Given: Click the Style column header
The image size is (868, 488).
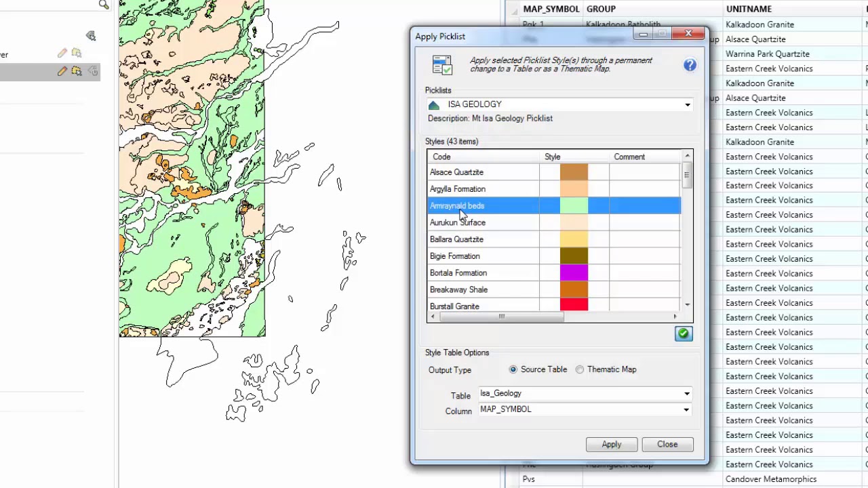Looking at the screenshot, I should [x=574, y=157].
